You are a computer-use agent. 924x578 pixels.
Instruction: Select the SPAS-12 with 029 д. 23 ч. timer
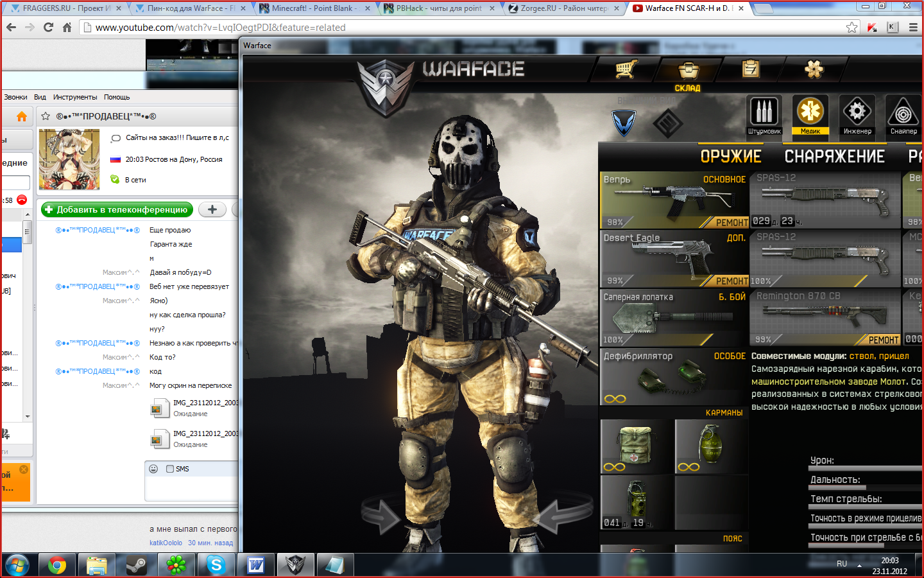tap(825, 200)
